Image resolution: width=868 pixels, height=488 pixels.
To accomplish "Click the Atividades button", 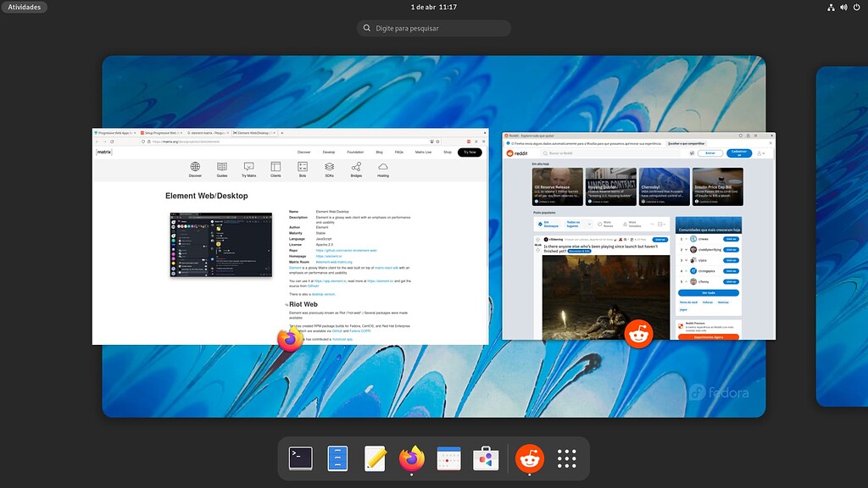I will [25, 7].
